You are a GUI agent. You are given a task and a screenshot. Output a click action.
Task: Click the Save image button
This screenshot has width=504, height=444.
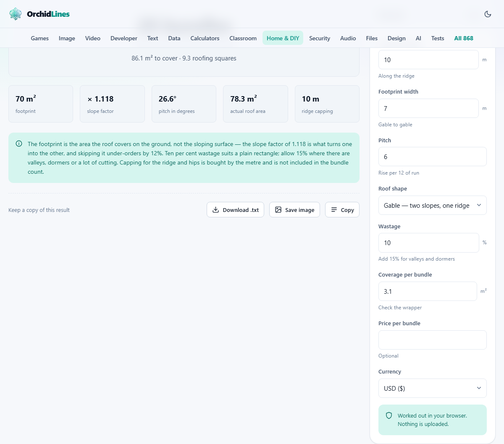[294, 210]
